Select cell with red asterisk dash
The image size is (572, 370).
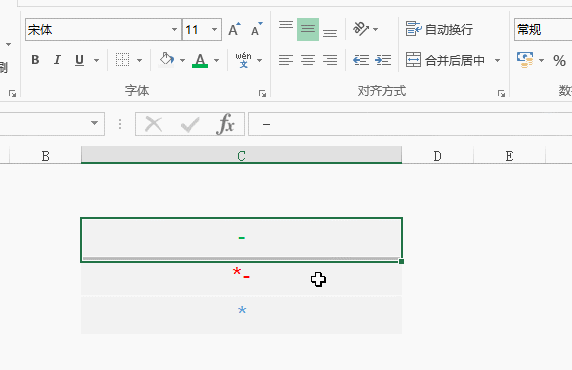241,279
